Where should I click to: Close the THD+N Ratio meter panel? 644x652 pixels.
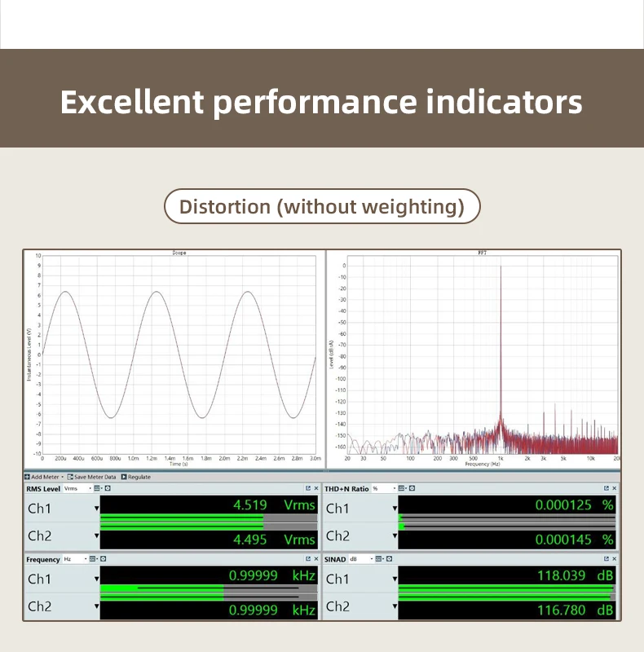[614, 488]
